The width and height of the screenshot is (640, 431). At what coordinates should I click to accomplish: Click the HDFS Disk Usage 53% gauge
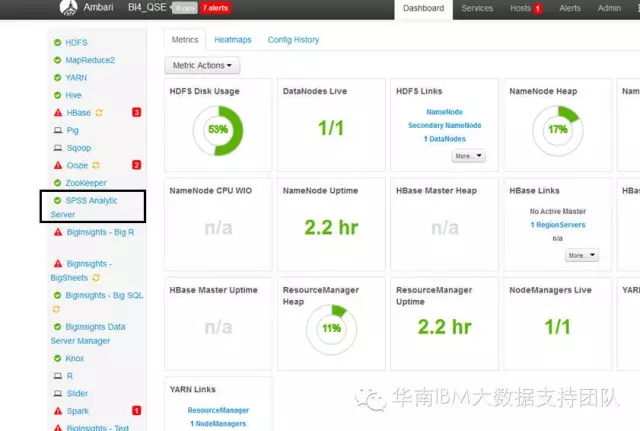[x=218, y=131]
